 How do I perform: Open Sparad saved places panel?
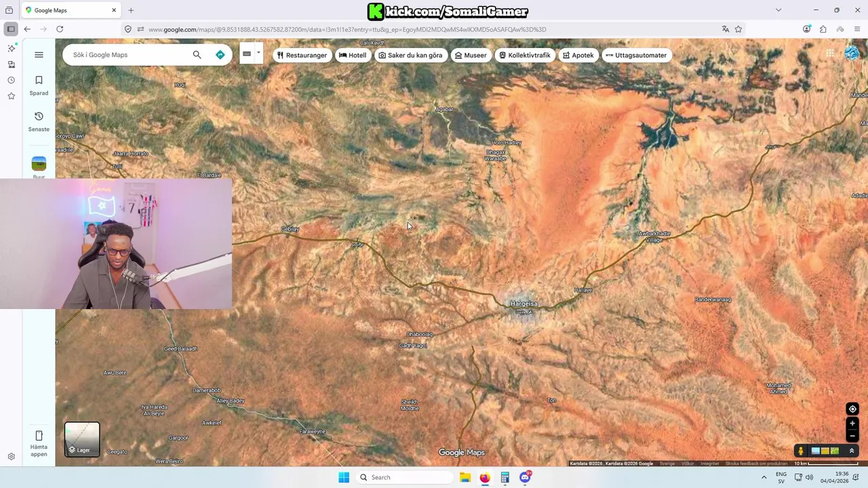(x=39, y=85)
